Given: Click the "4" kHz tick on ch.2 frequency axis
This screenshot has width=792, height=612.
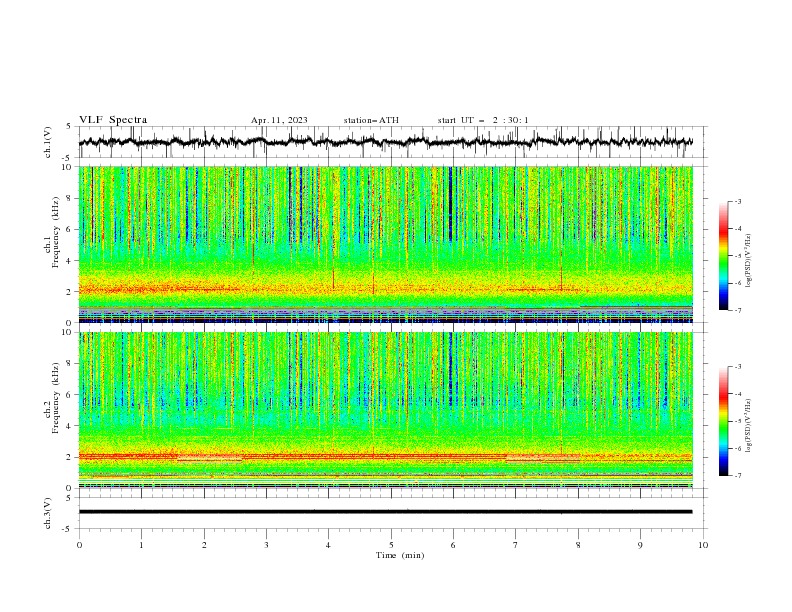Looking at the screenshot, I should (x=70, y=426).
